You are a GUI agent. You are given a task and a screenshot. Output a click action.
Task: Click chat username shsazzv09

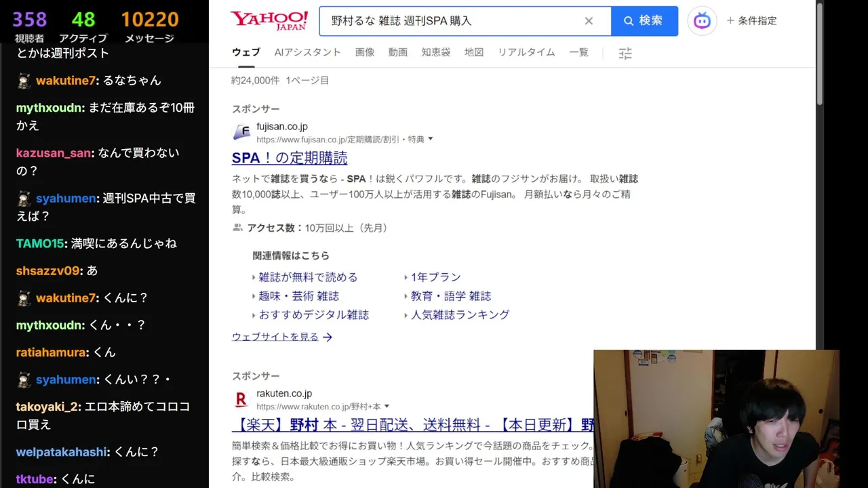coord(48,270)
